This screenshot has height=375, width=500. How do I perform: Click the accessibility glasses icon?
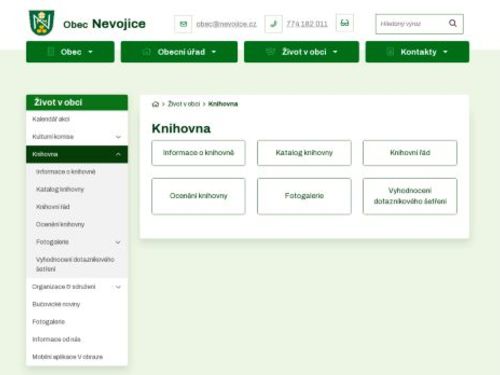point(345,23)
